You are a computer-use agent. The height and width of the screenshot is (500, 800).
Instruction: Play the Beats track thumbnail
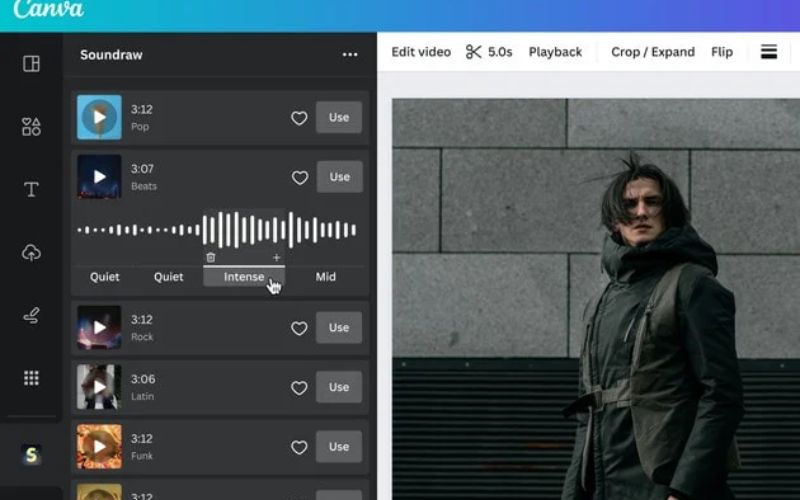pos(99,177)
